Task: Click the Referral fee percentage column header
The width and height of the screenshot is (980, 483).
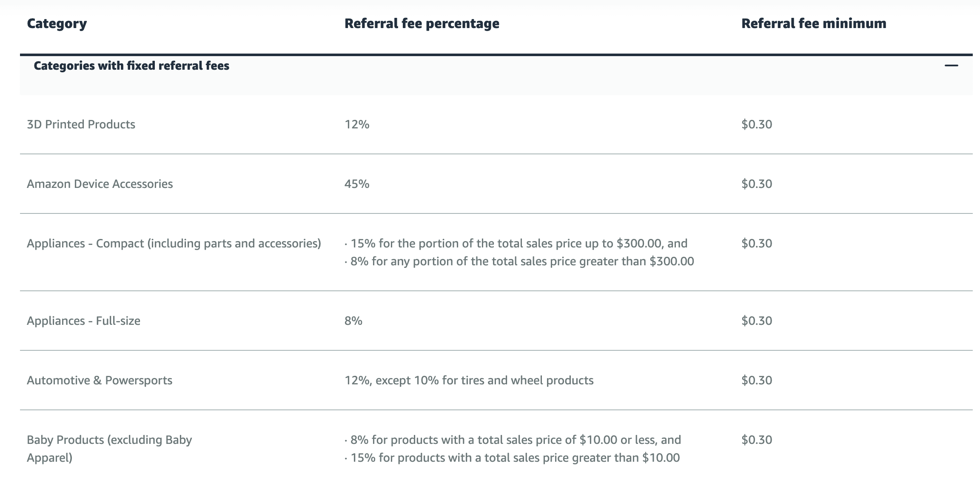Action: coord(422,23)
